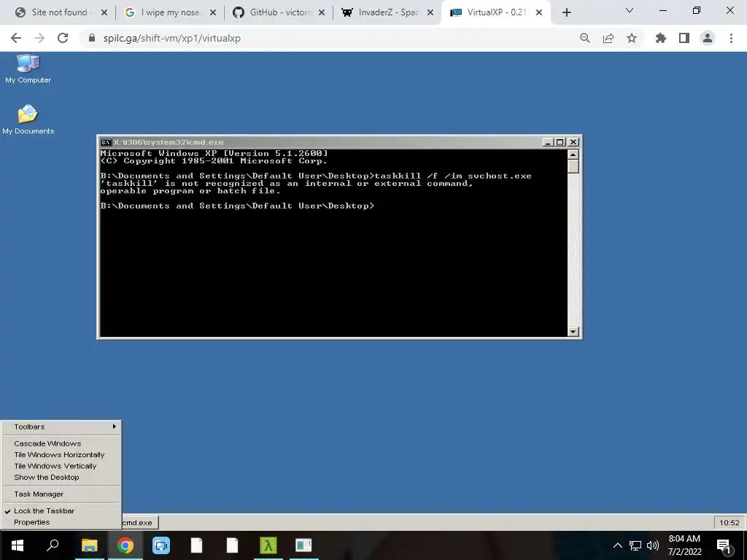Click the browser forward arrow

pos(39,38)
